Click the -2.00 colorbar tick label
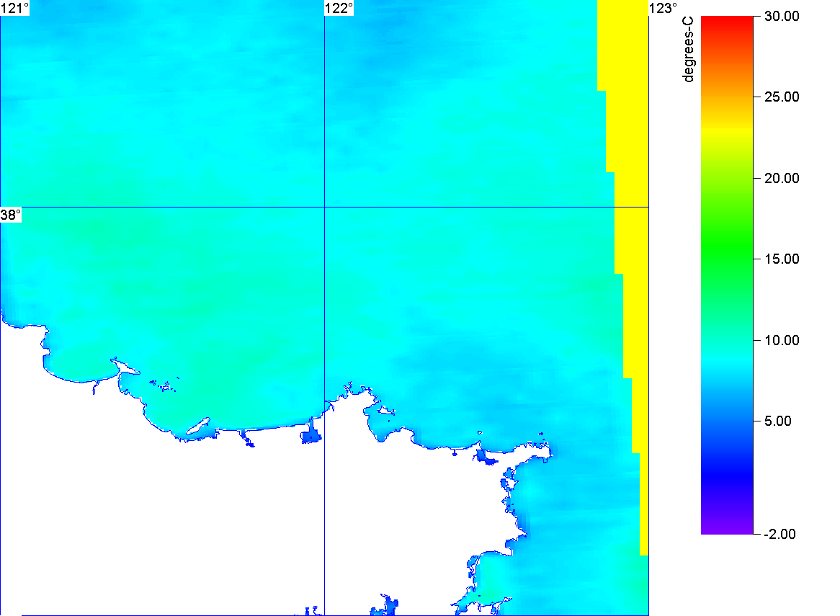The width and height of the screenshot is (840, 616). (x=779, y=534)
